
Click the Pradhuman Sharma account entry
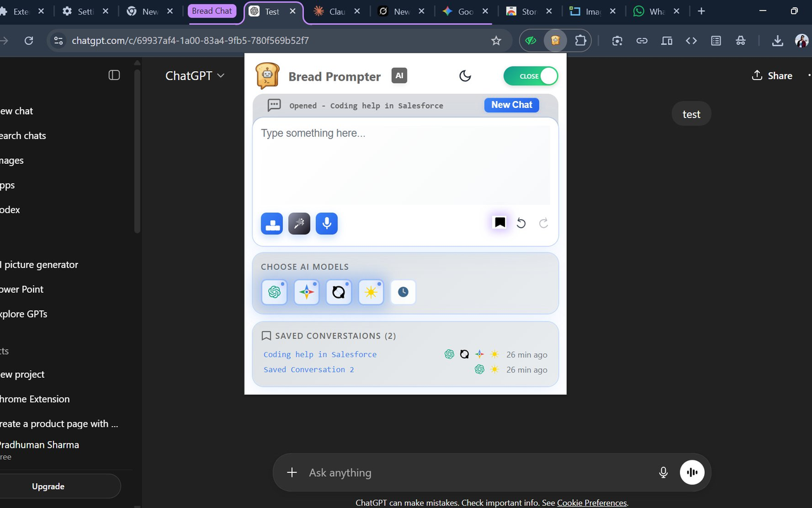click(x=39, y=450)
